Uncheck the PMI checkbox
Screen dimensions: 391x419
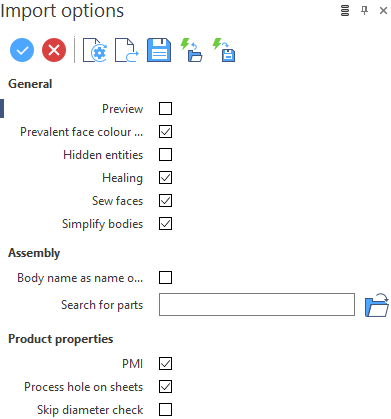click(166, 364)
